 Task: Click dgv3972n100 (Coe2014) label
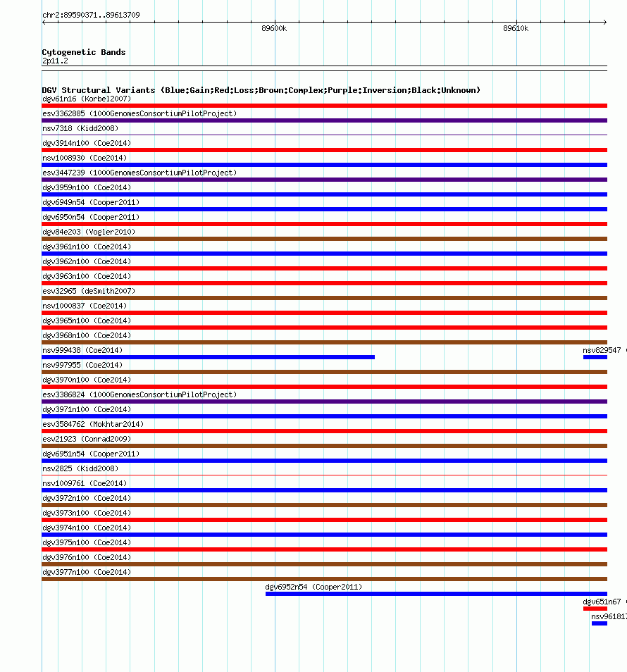[x=87, y=498]
